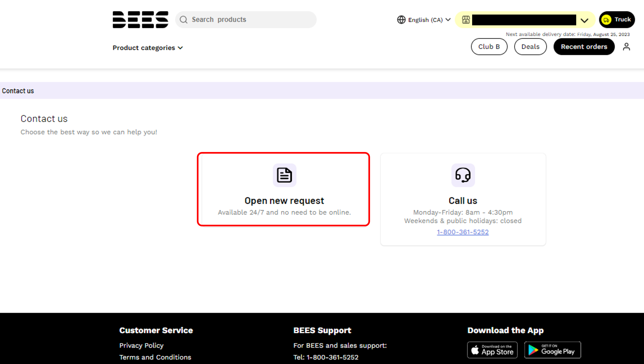Click Download on the App Store badge
This screenshot has height=364, width=644.
[x=492, y=350]
